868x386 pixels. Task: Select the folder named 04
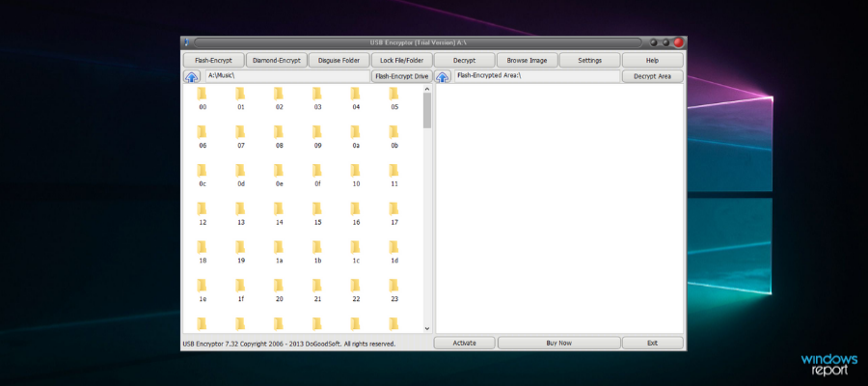[356, 98]
